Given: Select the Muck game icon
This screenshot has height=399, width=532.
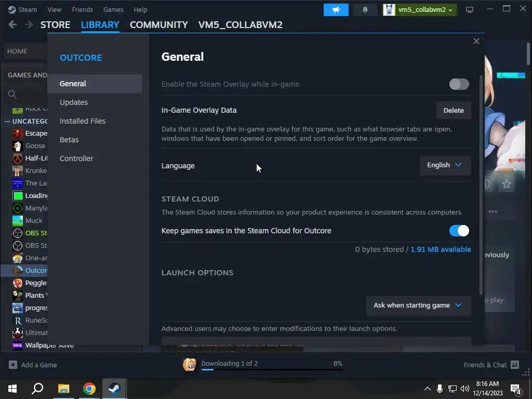Looking at the screenshot, I should (18, 220).
